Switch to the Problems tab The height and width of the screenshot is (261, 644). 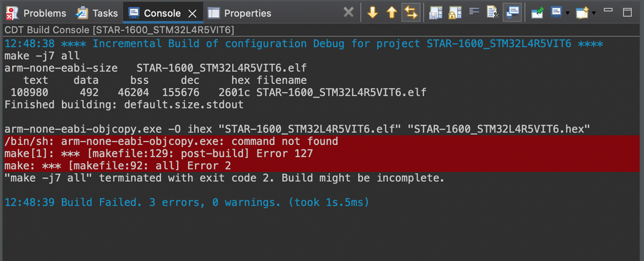coord(36,13)
